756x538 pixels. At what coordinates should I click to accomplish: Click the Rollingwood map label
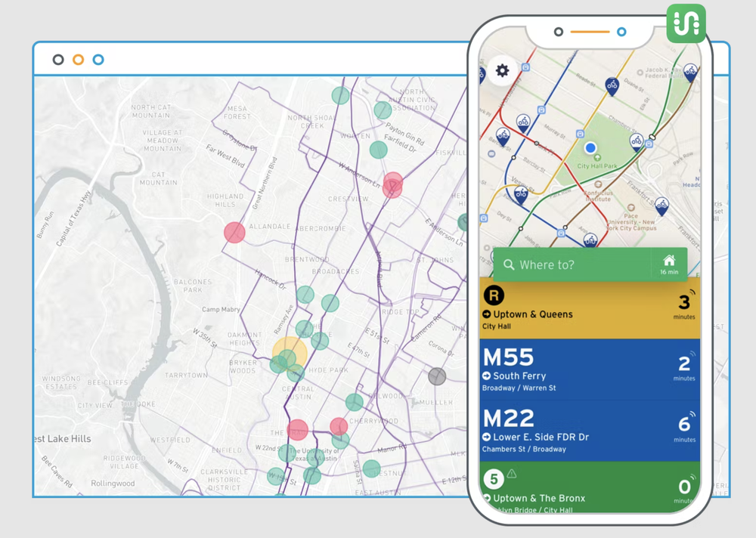coord(113,484)
